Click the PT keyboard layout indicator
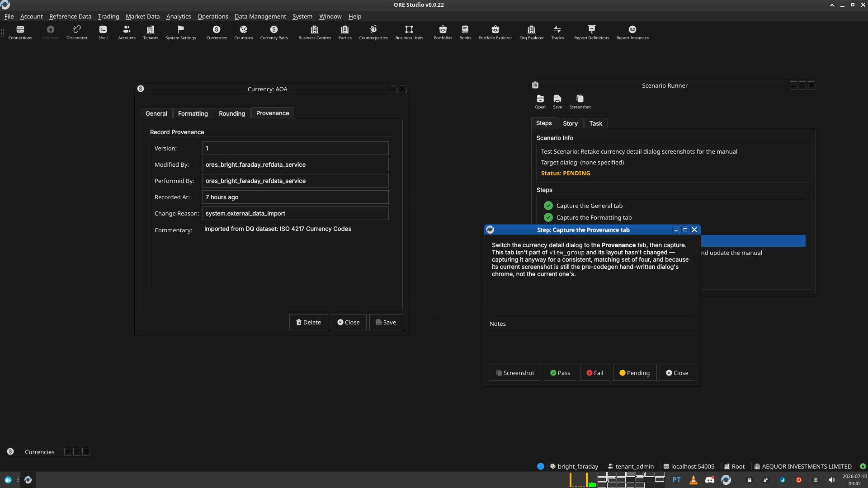This screenshot has height=488, width=868. pyautogui.click(x=676, y=480)
